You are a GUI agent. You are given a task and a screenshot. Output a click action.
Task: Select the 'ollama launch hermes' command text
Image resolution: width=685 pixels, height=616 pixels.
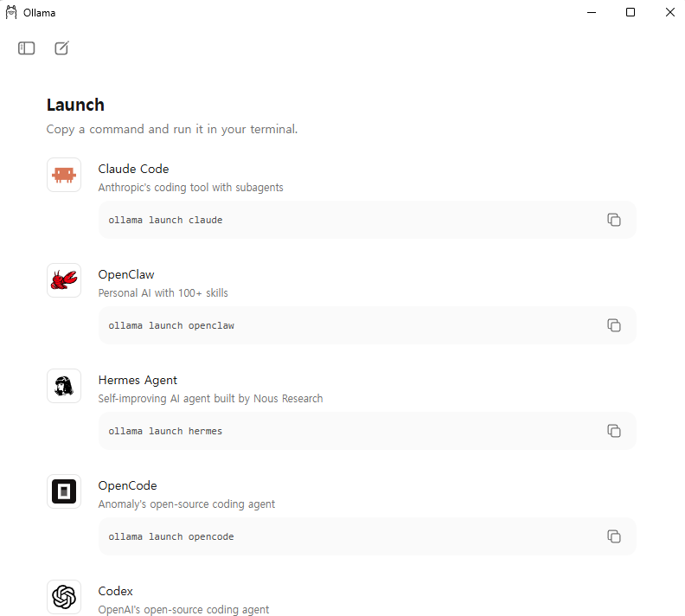click(x=165, y=431)
